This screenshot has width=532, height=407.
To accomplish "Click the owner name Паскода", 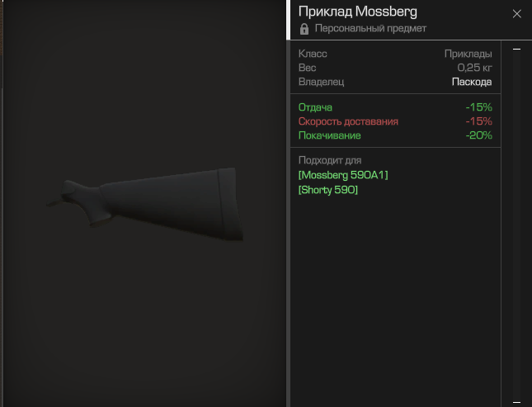I will pos(472,82).
